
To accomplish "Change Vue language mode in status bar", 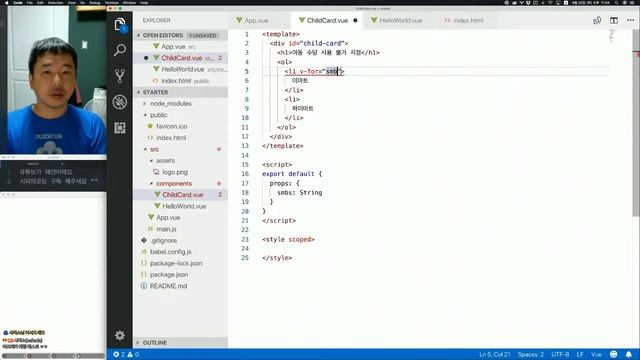I will click(596, 354).
